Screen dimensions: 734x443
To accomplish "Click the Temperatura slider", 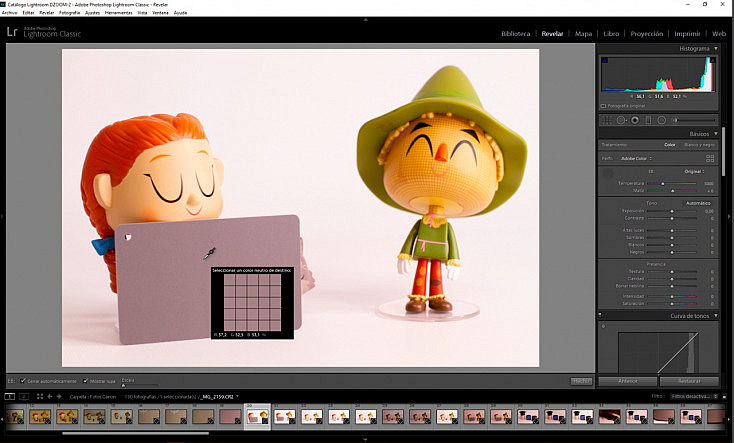I will click(x=672, y=184).
